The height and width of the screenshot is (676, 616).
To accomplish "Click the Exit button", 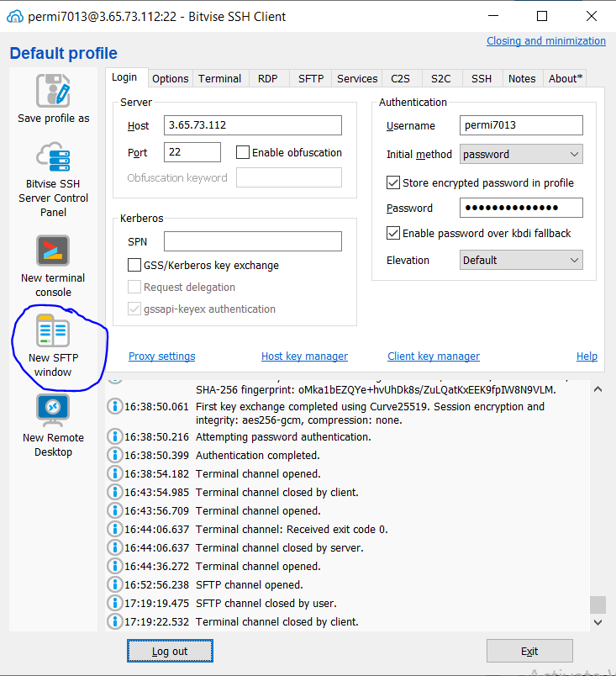I will tap(529, 651).
